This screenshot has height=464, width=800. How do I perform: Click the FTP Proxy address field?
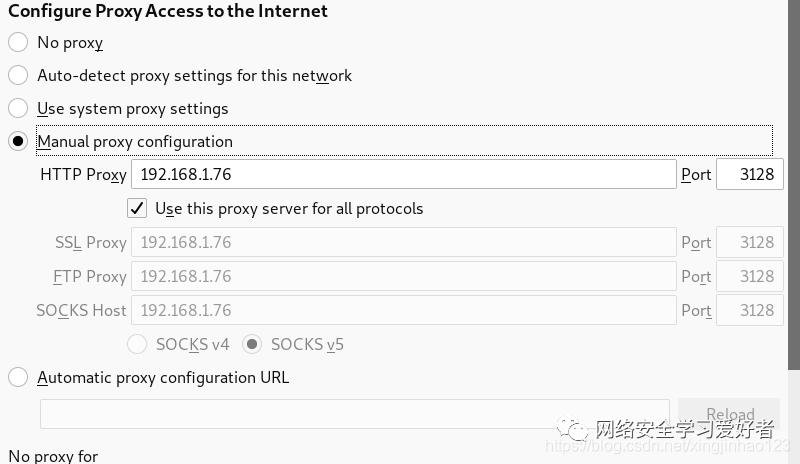pos(403,276)
